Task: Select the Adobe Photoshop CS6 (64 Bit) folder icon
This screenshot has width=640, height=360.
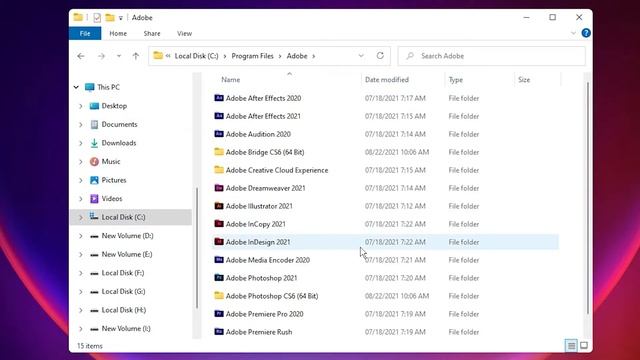Action: click(219, 296)
